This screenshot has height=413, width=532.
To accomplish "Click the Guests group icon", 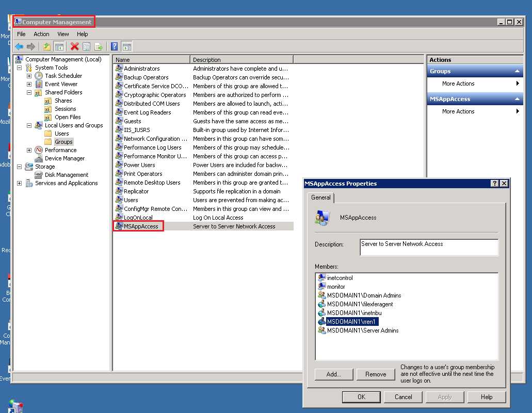I will [119, 121].
